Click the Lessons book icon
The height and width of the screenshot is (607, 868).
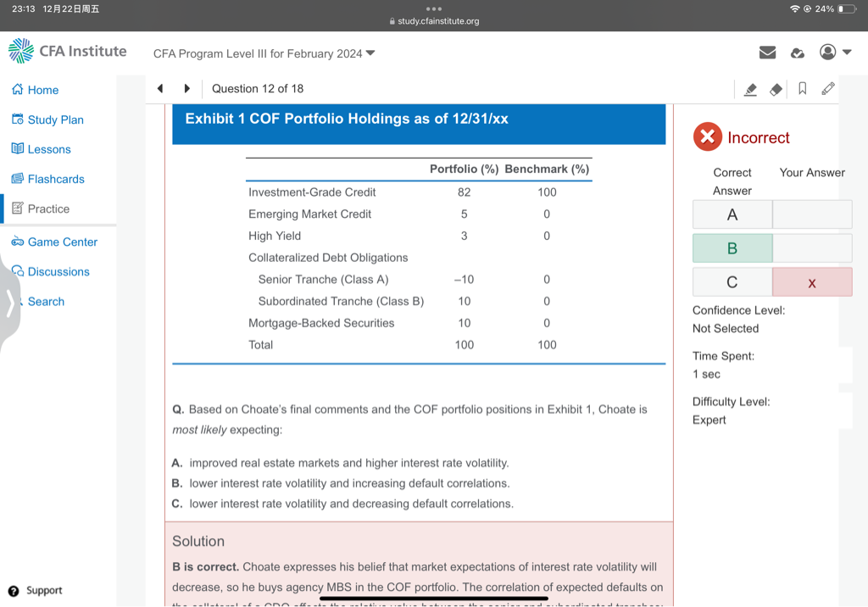18,148
